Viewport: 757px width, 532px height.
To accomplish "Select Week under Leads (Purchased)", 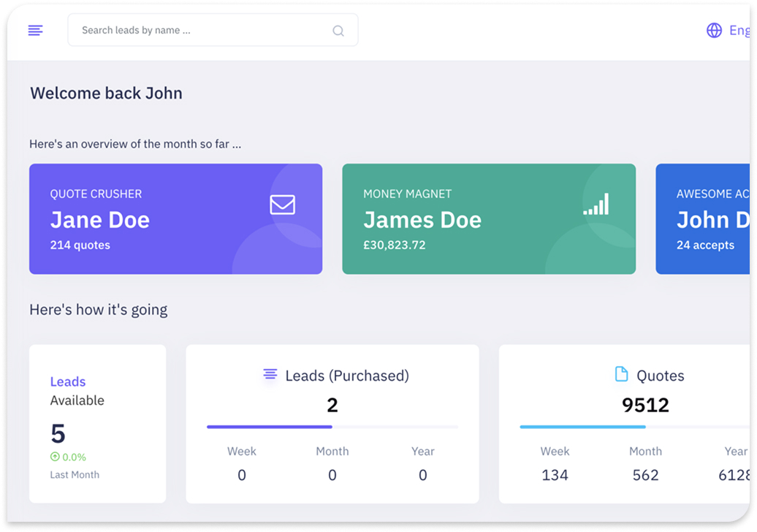I will click(x=242, y=452).
